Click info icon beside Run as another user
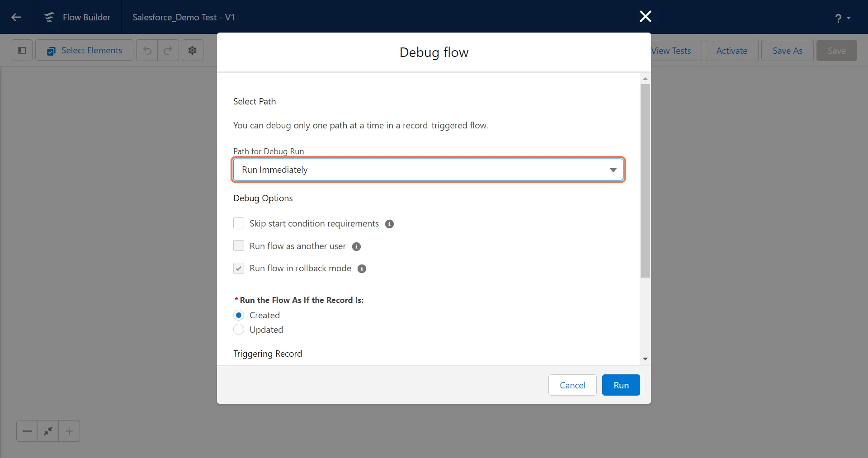Viewport: 868px width, 458px height. pyautogui.click(x=356, y=246)
